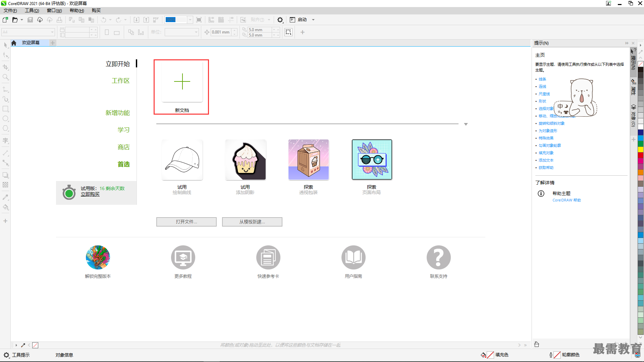This screenshot has width=644, height=362.
Task: Select the Crop tool in toolbox
Action: 5,67
